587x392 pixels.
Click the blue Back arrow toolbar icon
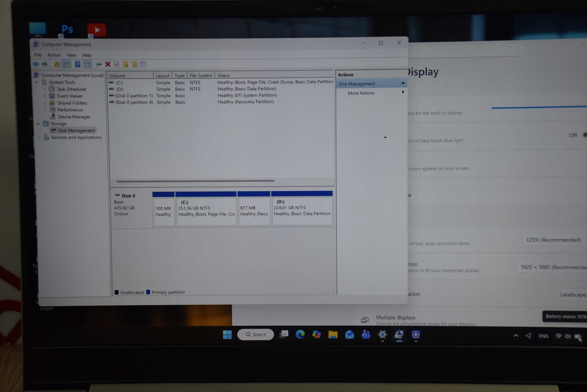[36, 64]
